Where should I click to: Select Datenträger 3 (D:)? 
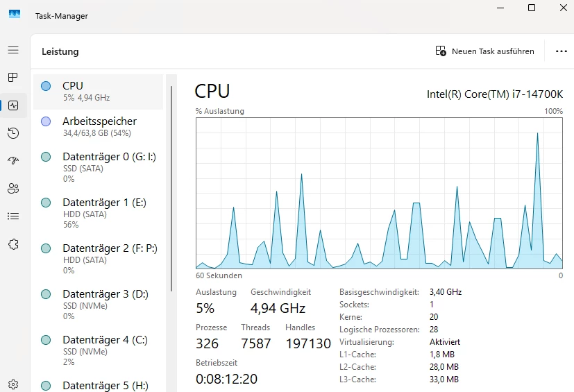[x=98, y=305]
